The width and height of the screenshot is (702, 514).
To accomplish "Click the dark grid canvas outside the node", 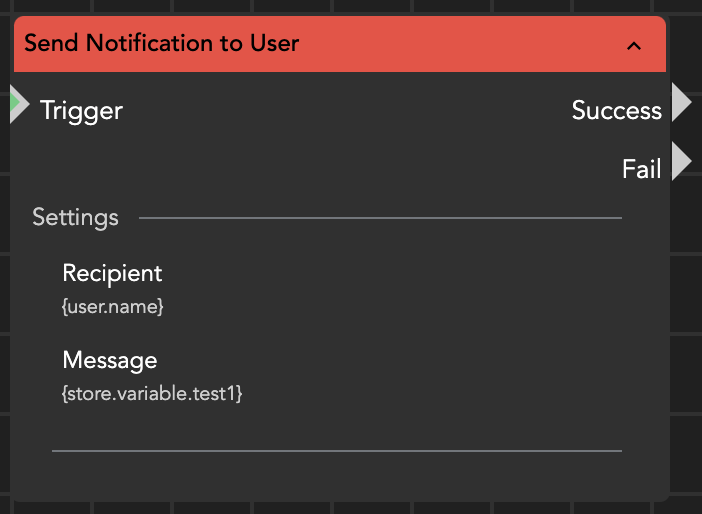I will pos(686,300).
